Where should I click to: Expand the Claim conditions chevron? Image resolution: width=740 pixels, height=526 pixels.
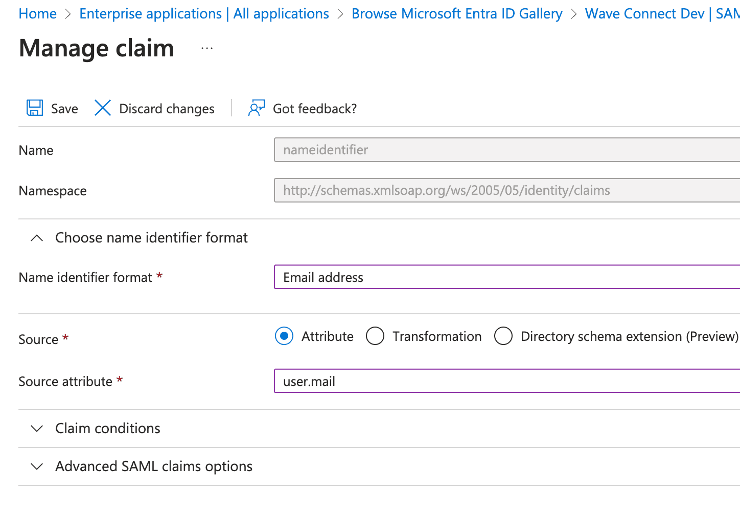pos(37,428)
